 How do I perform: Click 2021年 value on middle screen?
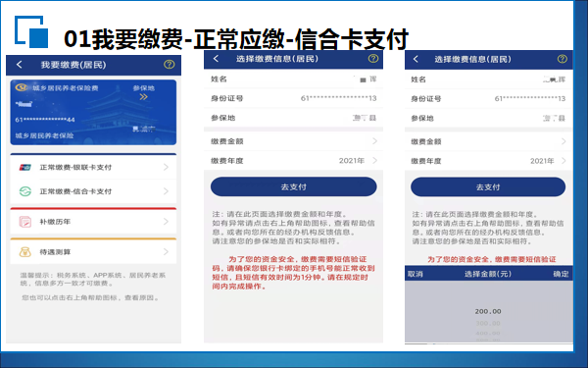(352, 160)
